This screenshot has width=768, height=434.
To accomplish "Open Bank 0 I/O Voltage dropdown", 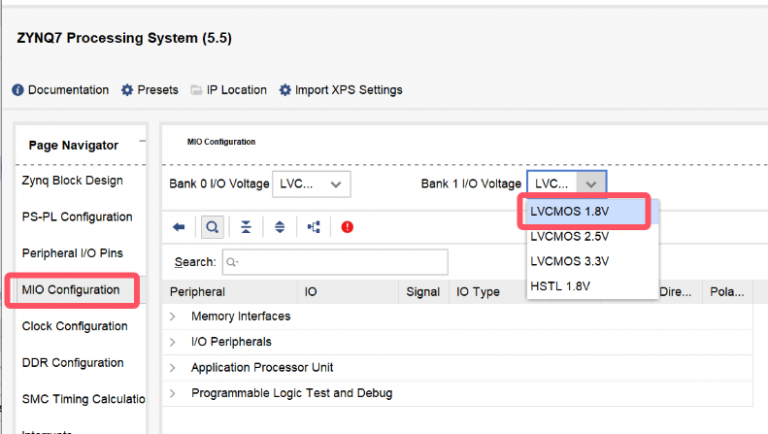I will (x=311, y=184).
